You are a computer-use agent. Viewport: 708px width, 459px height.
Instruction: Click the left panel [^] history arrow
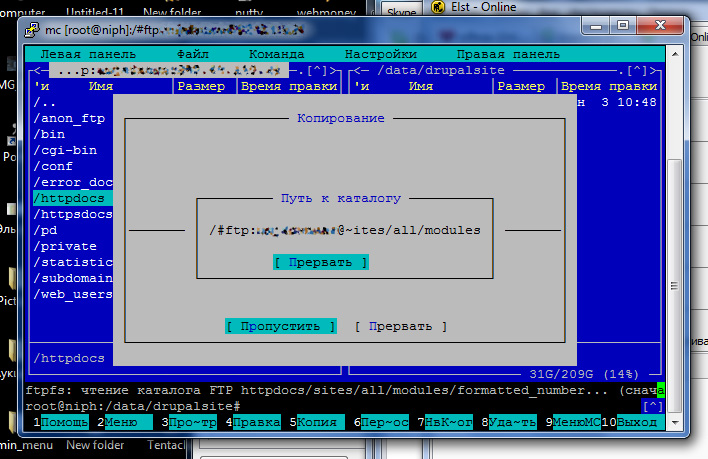click(317, 70)
